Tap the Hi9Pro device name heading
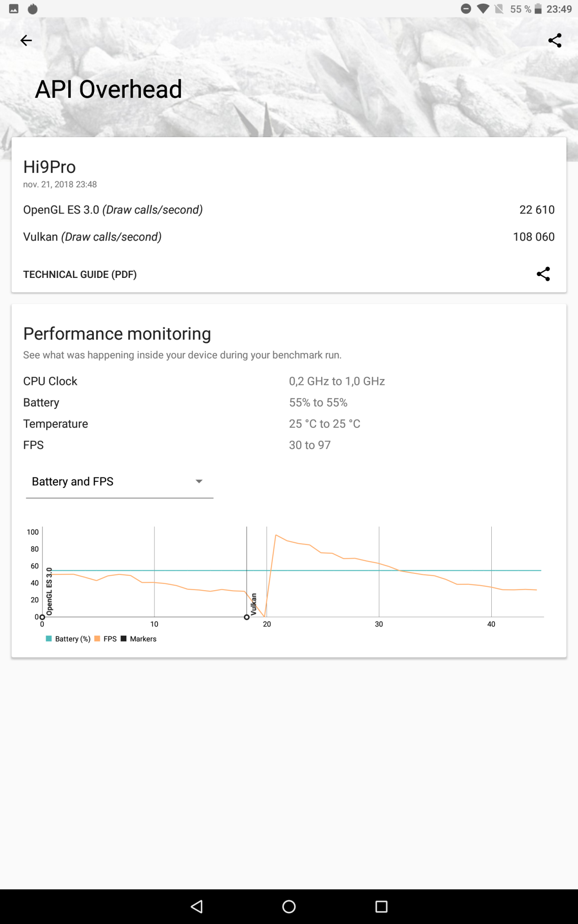The image size is (578, 924). pos(50,167)
